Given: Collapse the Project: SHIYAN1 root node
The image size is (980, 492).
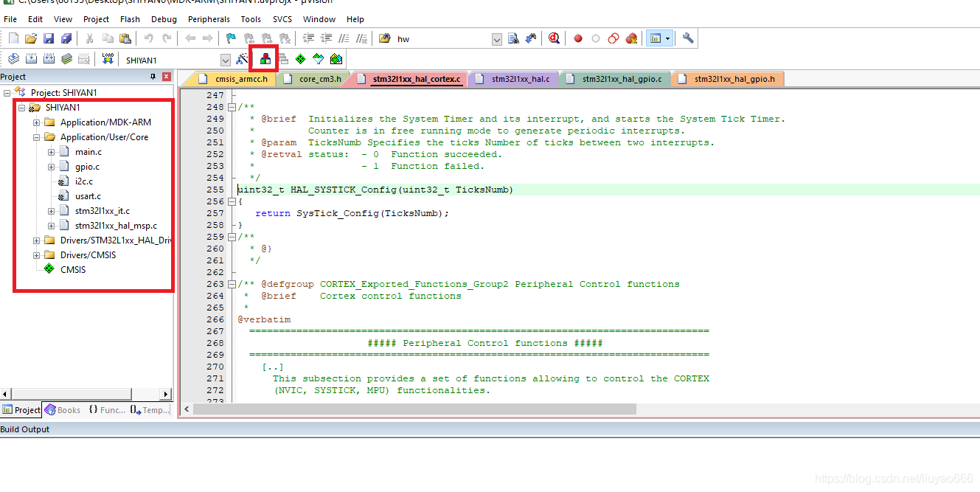Looking at the screenshot, I should pyautogui.click(x=7, y=93).
